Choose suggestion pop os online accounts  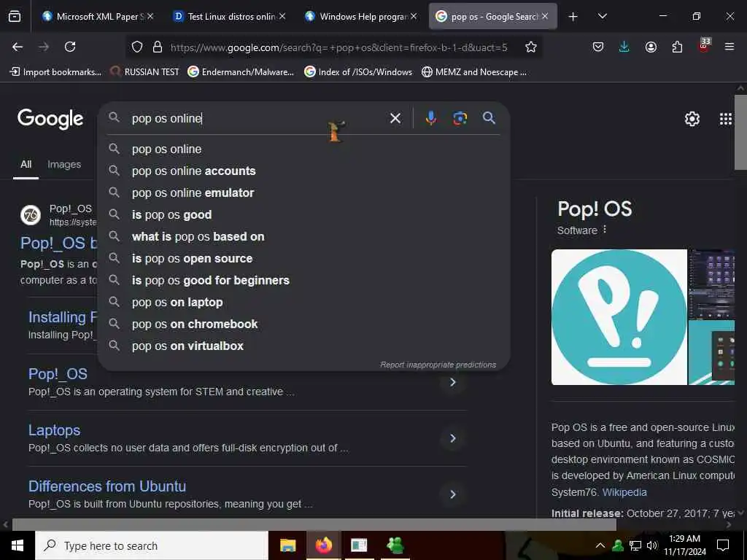click(x=303, y=171)
